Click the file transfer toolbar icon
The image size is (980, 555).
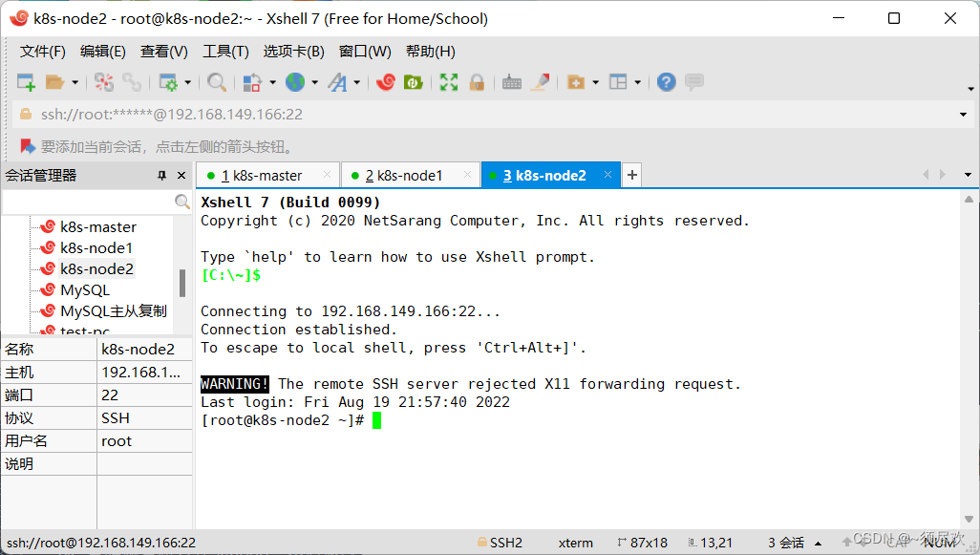(x=252, y=82)
